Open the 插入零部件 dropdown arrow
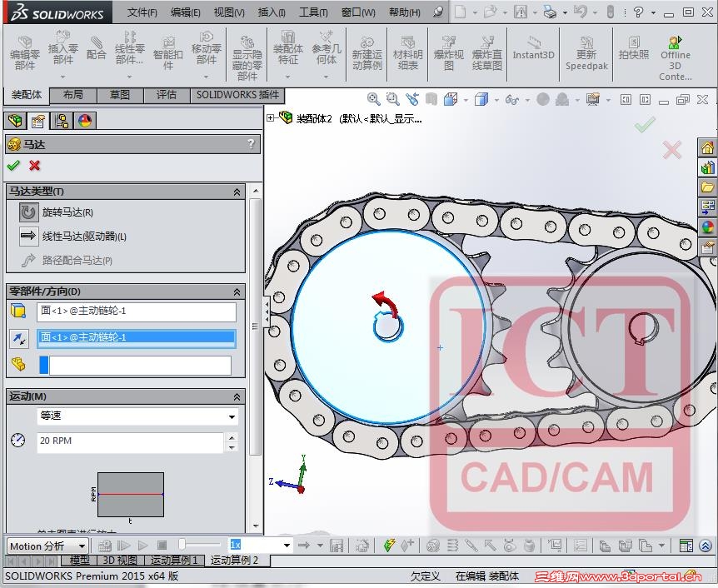Screen dimensions: 718x588 click(x=62, y=77)
